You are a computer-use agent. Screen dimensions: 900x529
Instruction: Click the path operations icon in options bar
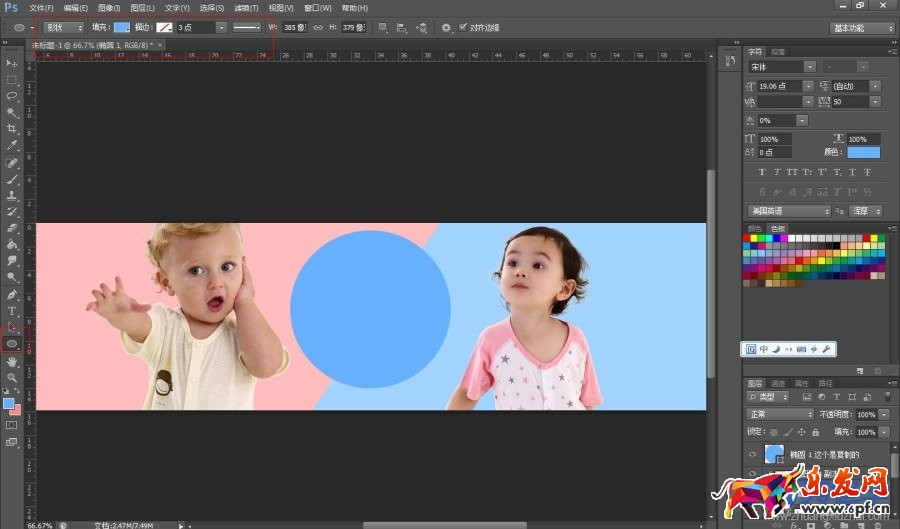(383, 27)
